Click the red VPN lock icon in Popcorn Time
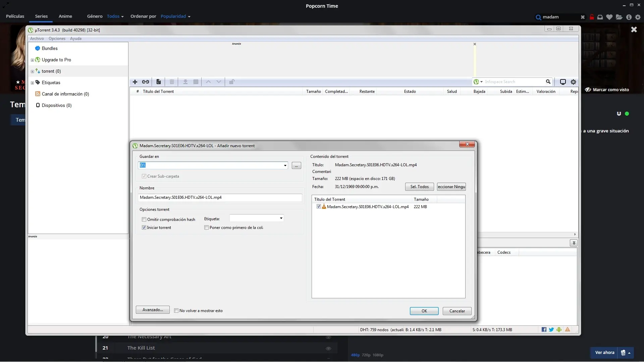This screenshot has width=644, height=362. click(x=592, y=17)
